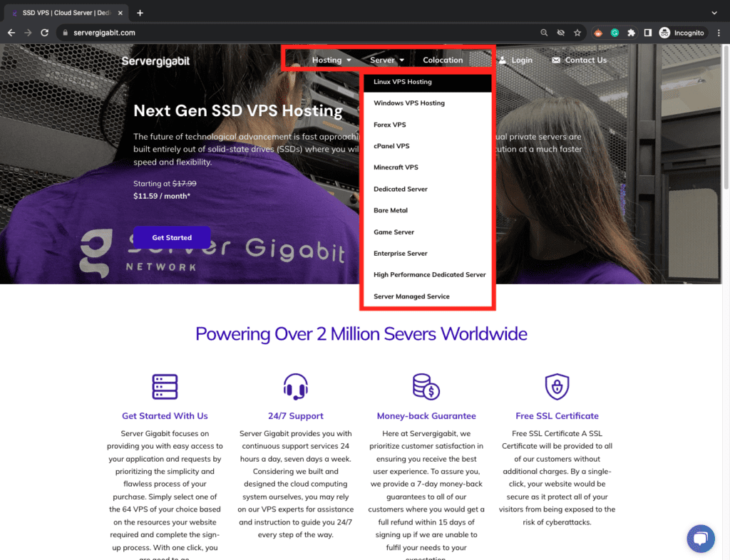Image resolution: width=730 pixels, height=560 pixels.
Task: Open the chat widget bubble
Action: [701, 539]
